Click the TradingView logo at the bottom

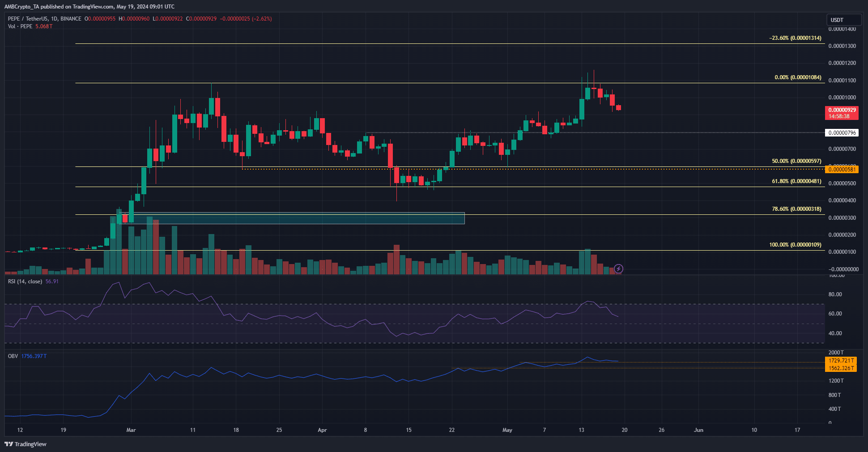(x=26, y=444)
